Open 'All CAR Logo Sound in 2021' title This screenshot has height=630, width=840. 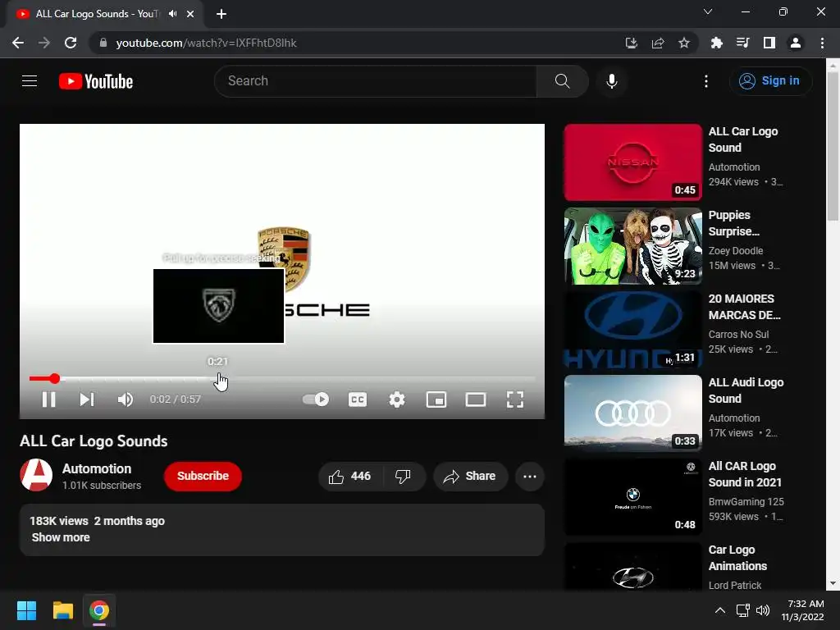(x=745, y=474)
